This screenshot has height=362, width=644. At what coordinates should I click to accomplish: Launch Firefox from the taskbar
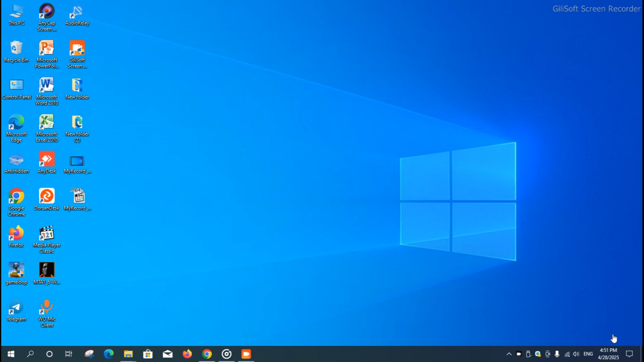(187, 354)
